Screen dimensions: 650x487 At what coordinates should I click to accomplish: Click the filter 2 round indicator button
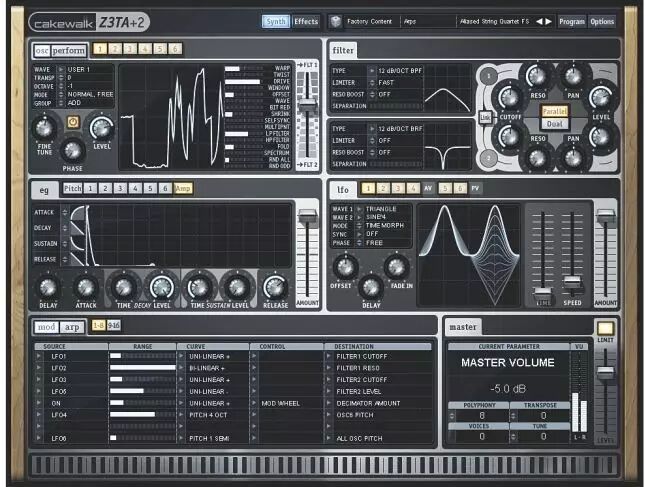[x=489, y=158]
